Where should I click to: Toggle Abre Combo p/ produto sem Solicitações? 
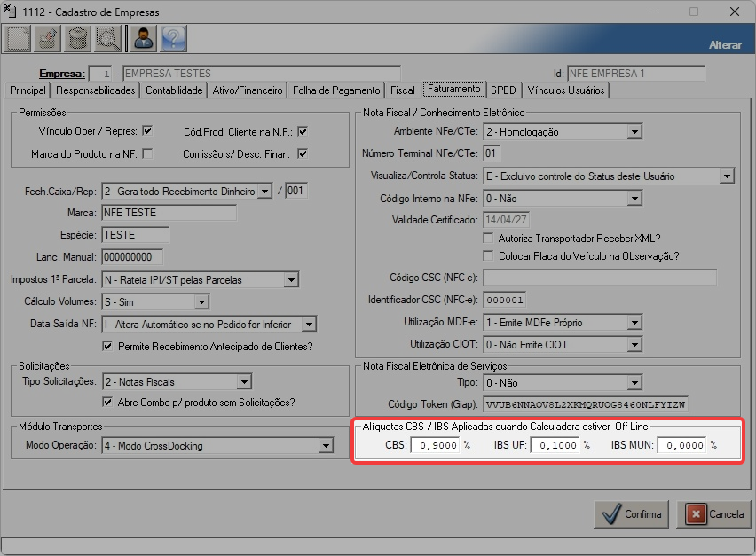pyautogui.click(x=107, y=402)
